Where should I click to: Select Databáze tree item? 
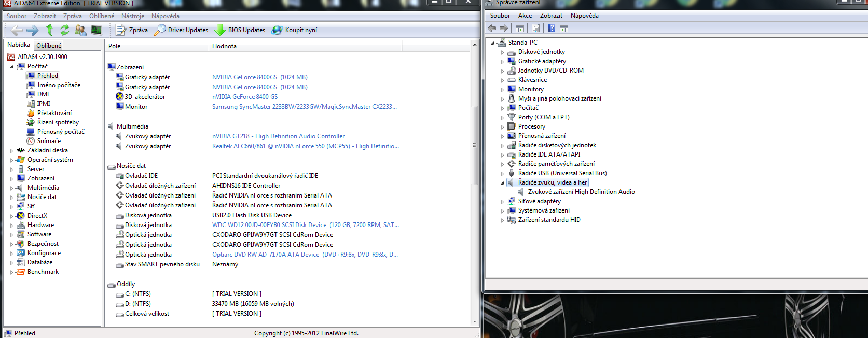(40, 262)
